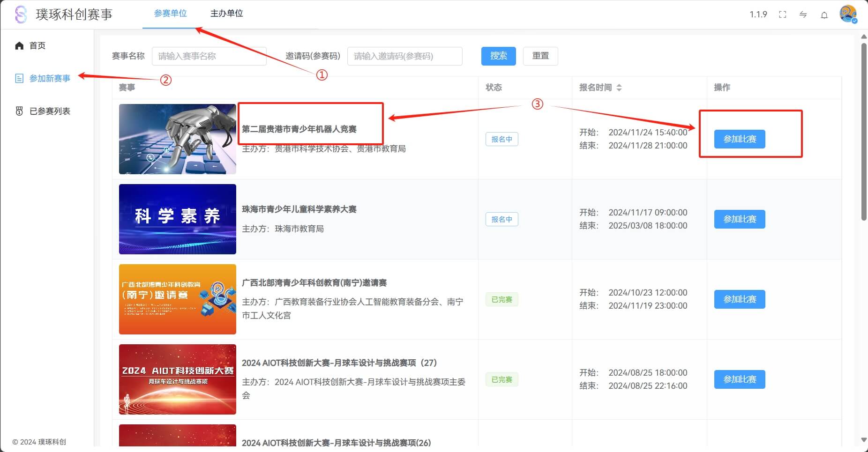Click 已完赛 tag of 广西北部湾 competition
This screenshot has height=452, width=868.
(x=501, y=299)
